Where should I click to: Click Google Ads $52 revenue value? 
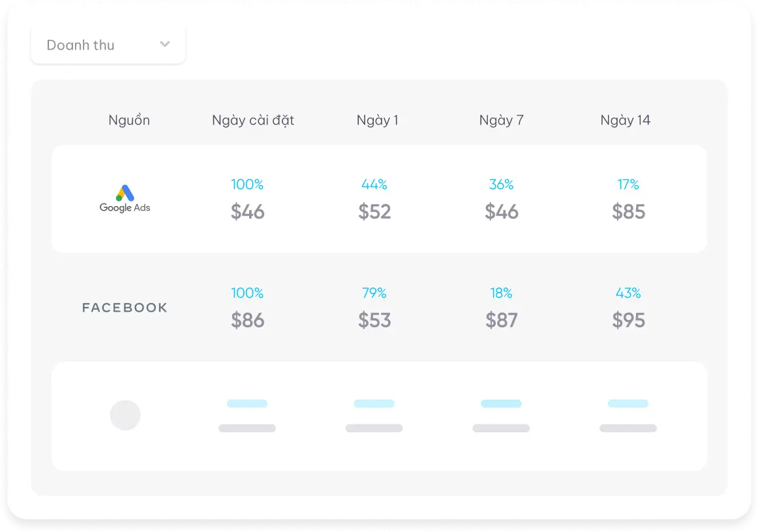click(x=374, y=212)
